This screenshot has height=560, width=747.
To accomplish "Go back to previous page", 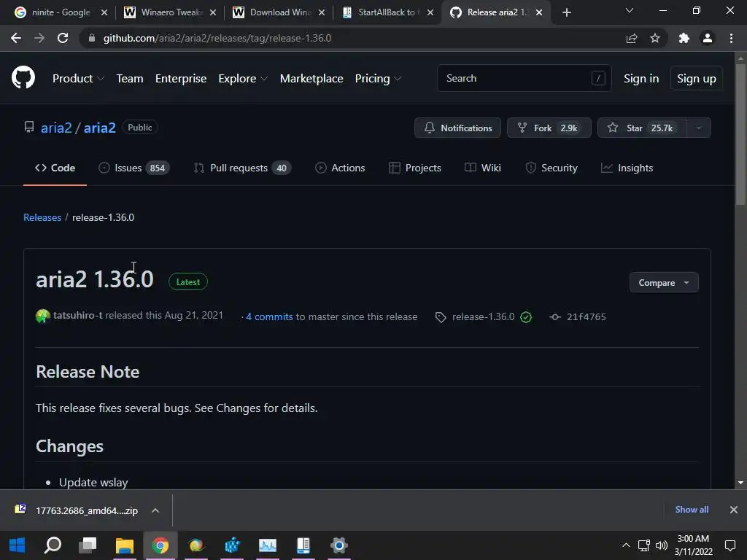I will [16, 38].
